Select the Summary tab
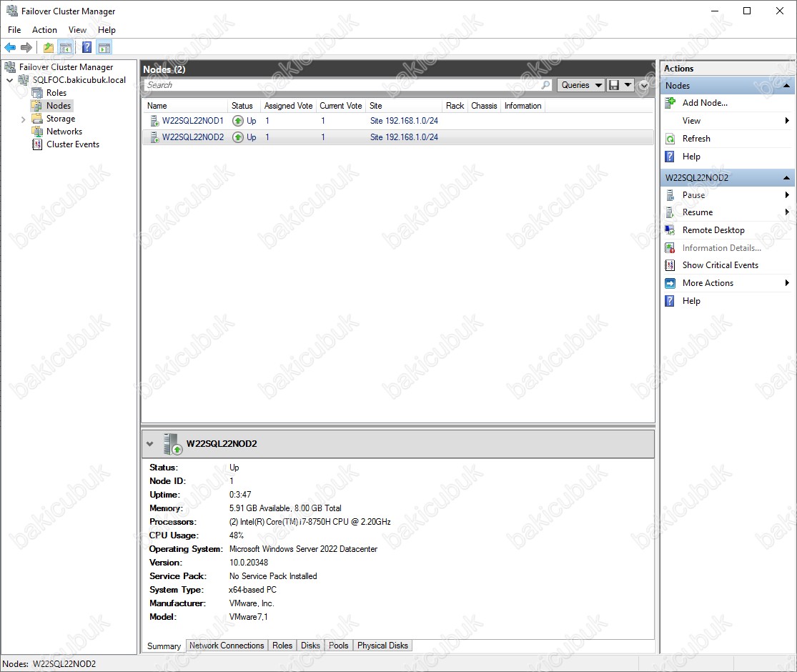Screen dimensions: 797x672 tap(164, 646)
